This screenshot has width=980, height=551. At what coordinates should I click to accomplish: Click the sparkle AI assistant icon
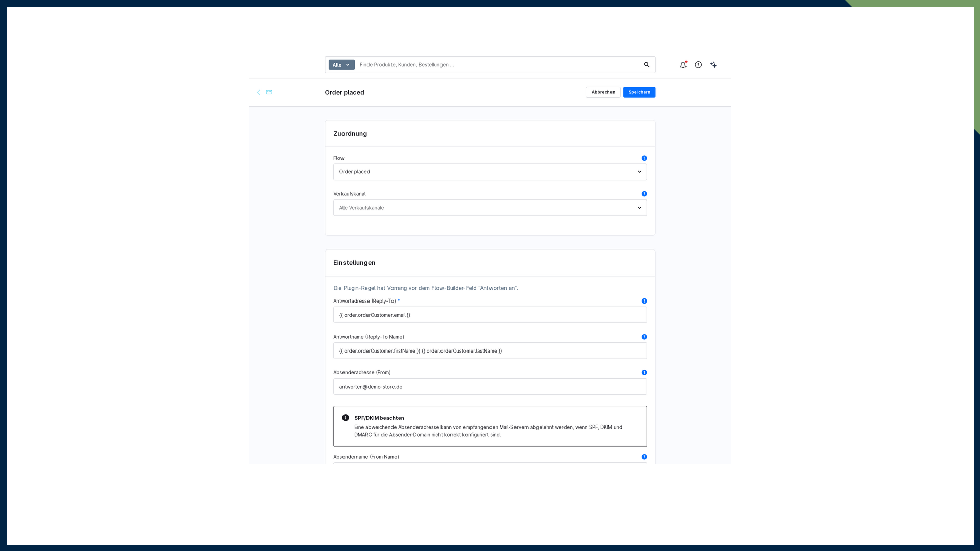click(714, 65)
